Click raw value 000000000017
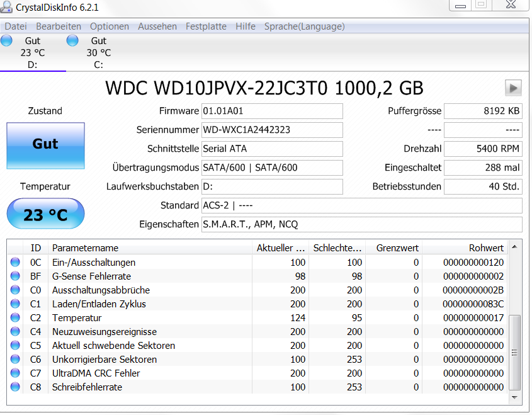This screenshot has height=415, width=532. click(473, 318)
